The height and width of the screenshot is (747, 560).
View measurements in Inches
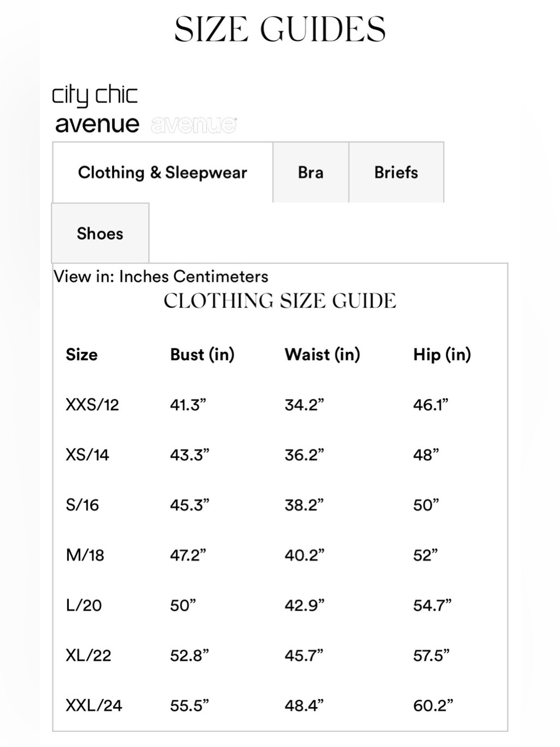(x=144, y=277)
